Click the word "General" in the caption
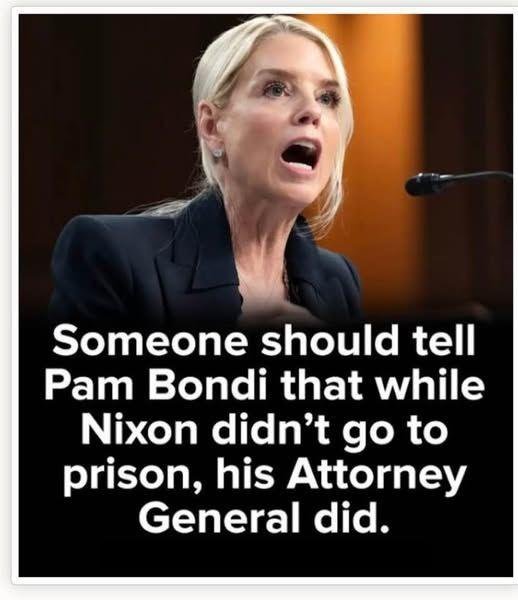This screenshot has width=518, height=600. click(x=219, y=518)
